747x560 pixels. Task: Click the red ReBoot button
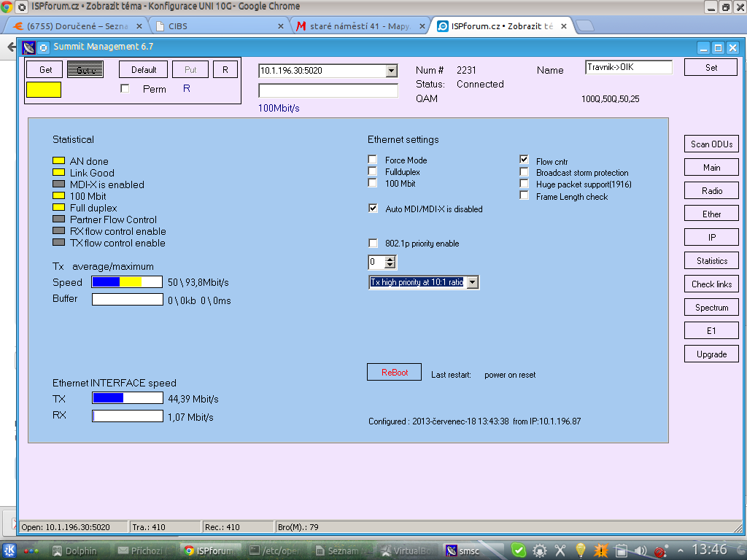[394, 373]
